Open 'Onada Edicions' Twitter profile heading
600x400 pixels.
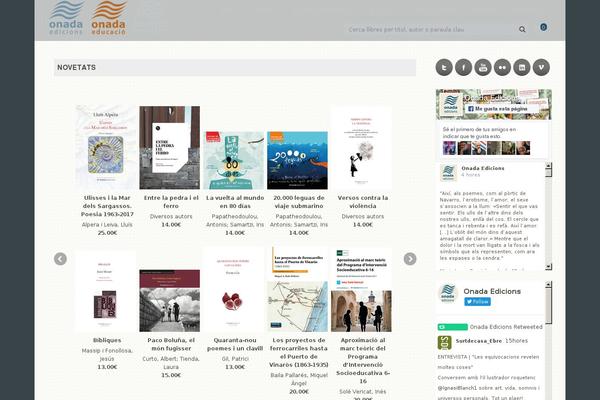tap(492, 291)
